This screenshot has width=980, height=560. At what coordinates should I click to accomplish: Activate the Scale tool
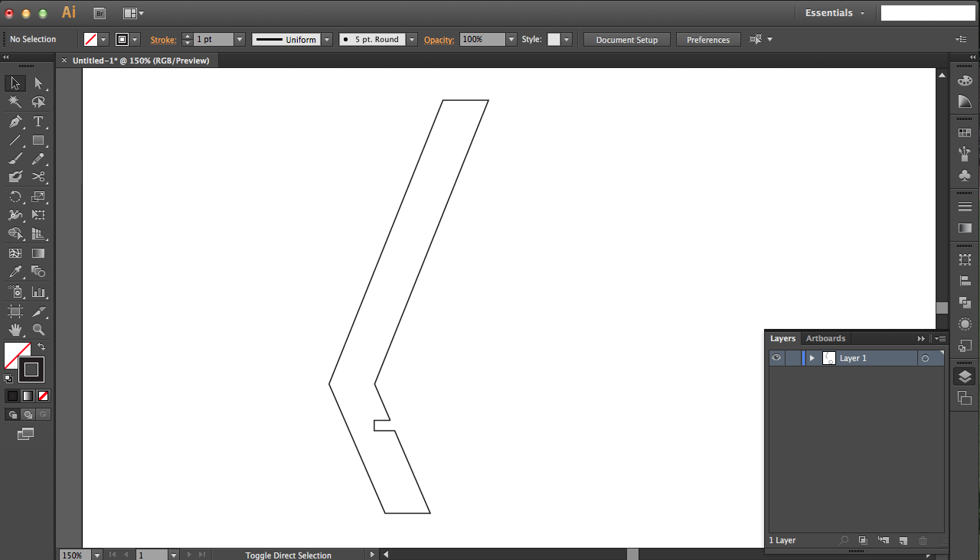pos(38,197)
